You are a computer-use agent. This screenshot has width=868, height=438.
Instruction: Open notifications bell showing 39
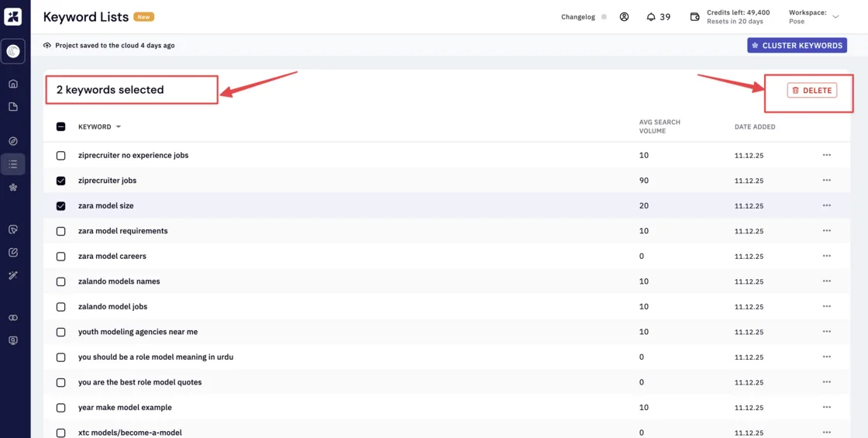coord(658,16)
